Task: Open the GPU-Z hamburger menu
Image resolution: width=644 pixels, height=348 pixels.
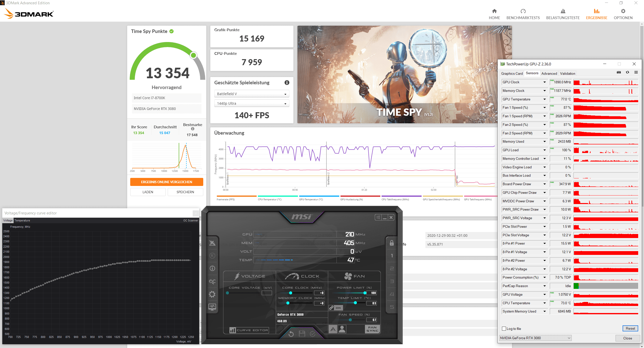Action: click(636, 72)
